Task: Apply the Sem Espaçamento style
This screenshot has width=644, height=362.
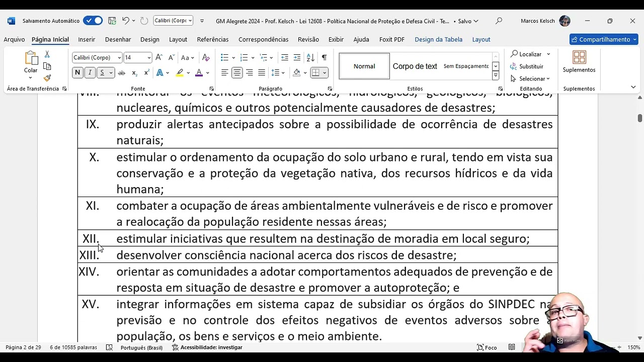Action: [466, 66]
